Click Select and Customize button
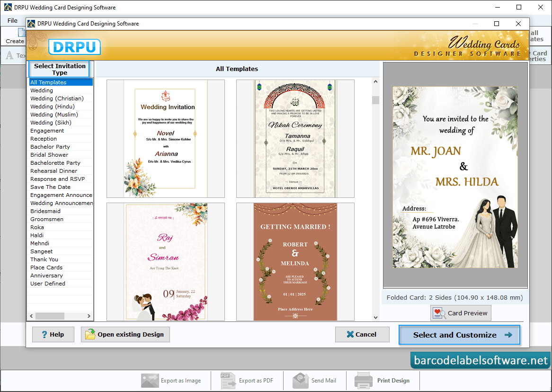 459,335
